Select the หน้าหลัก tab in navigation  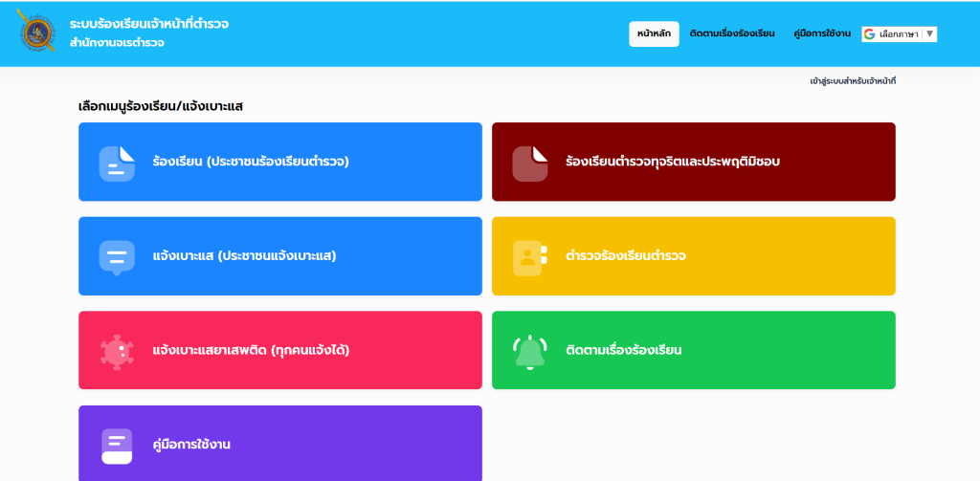tap(654, 33)
